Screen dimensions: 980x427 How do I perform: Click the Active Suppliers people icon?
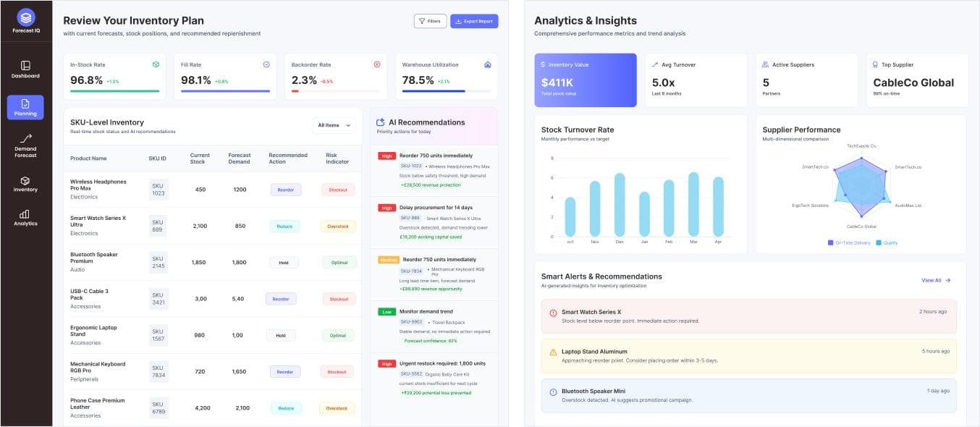click(766, 64)
